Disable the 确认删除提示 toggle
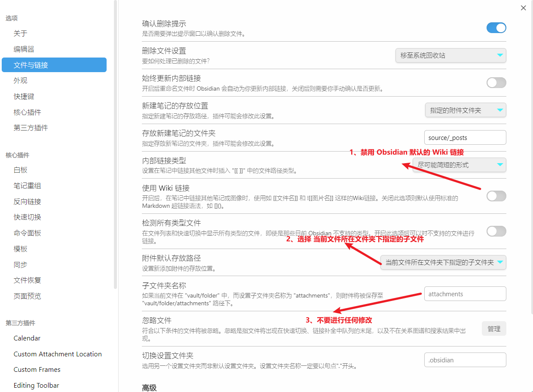Image resolution: width=533 pixels, height=392 pixels. coord(496,28)
